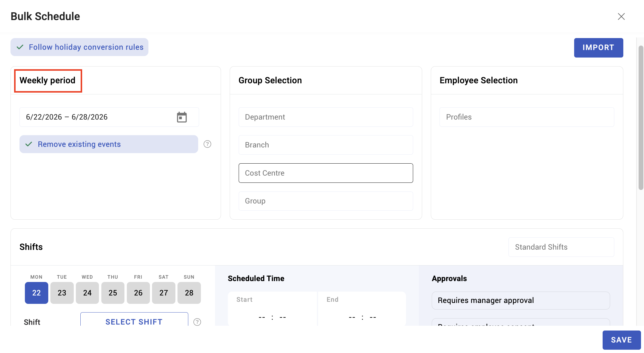Select Sunday the 28th
Image resolution: width=644 pixels, height=353 pixels.
(189, 293)
